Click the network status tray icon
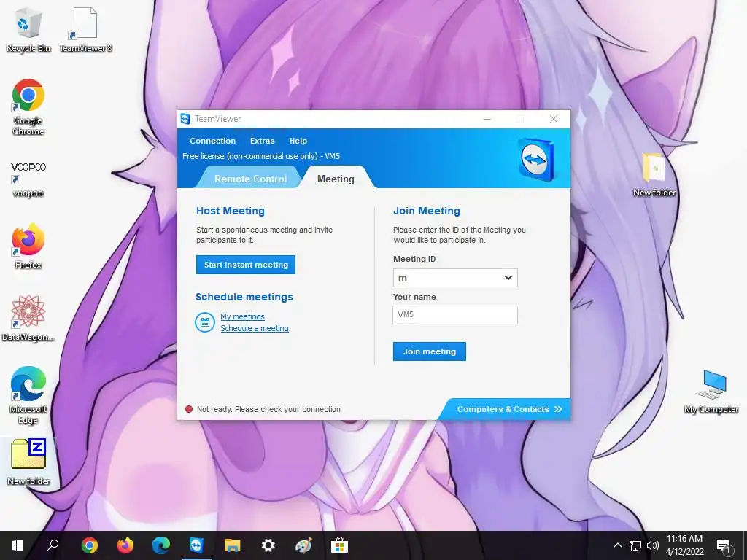 tap(635, 545)
